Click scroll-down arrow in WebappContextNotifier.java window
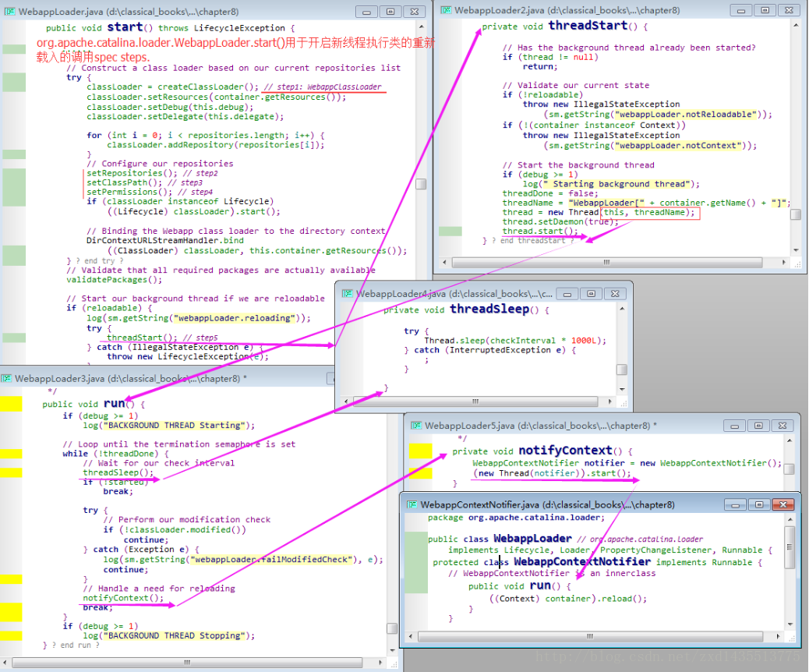This screenshot has height=672, width=809. pyautogui.click(x=790, y=624)
